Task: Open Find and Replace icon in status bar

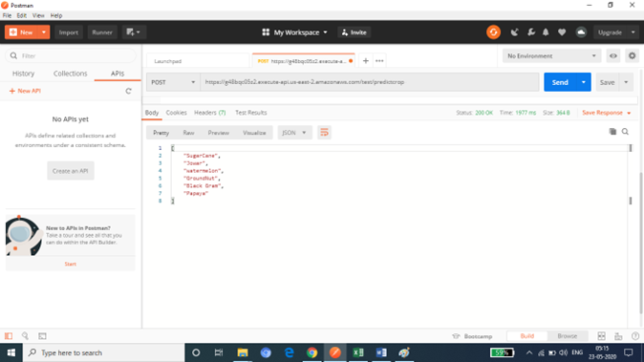Action: [x=25, y=335]
